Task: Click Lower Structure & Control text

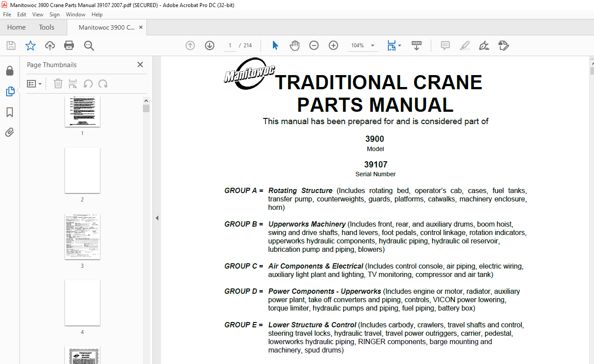Action: (x=312, y=325)
